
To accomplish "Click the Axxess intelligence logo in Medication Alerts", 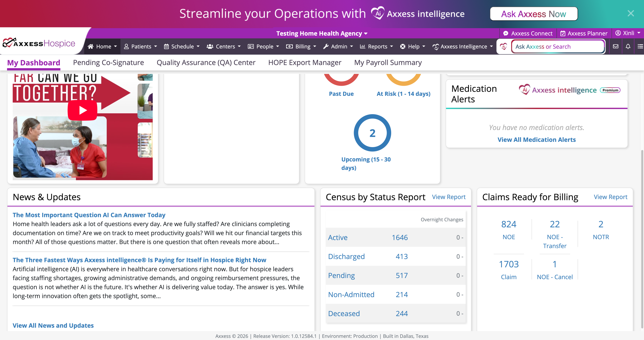I will coord(558,90).
